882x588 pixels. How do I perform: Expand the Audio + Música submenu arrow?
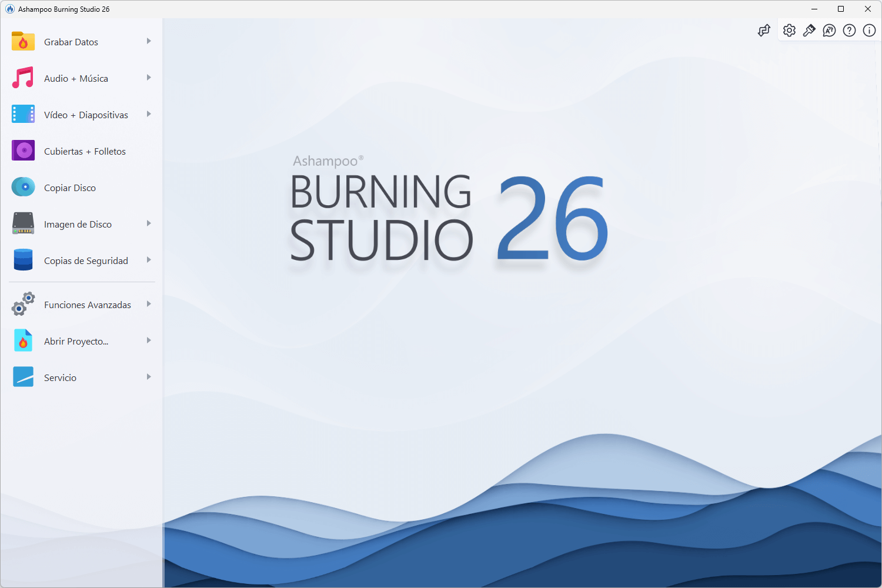[149, 78]
